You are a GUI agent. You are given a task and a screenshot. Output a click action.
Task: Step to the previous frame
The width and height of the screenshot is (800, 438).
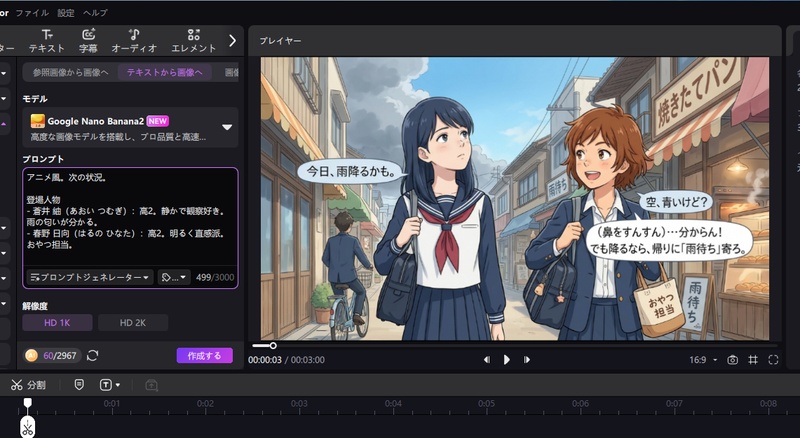(487, 360)
